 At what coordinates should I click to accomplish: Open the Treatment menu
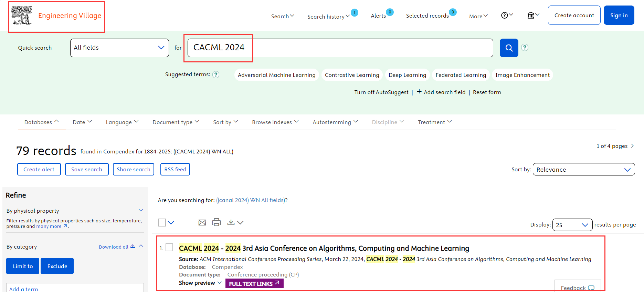tap(435, 122)
